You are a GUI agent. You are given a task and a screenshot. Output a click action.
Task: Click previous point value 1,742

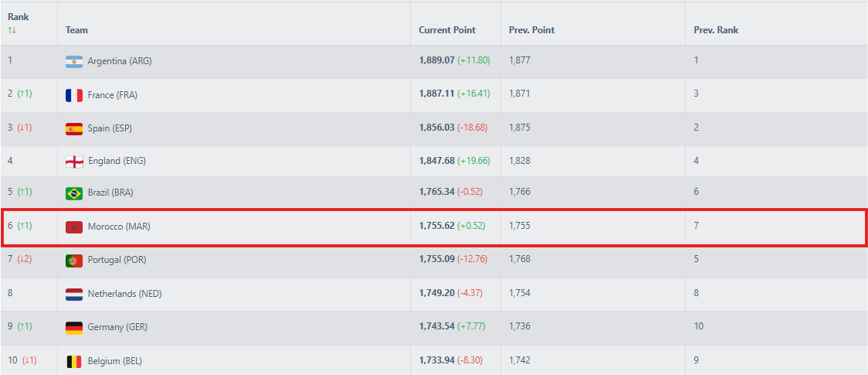coord(519,360)
